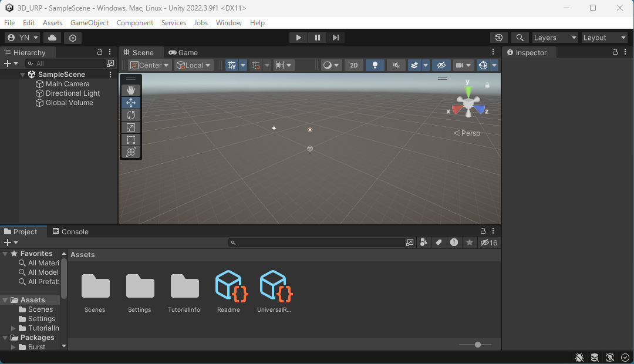Open the Layers dropdown
Image resolution: width=634 pixels, height=364 pixels.
click(x=555, y=38)
